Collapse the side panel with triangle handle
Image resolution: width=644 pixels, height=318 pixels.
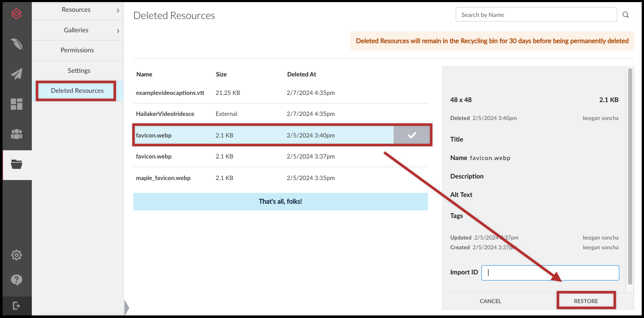(x=127, y=307)
